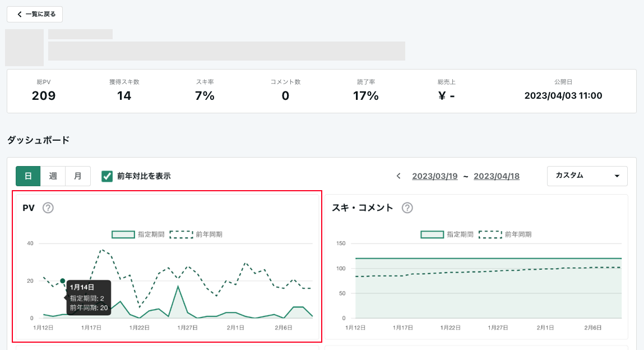Toggle 指定期間 legend in スキ・コメント chart
This screenshot has width=644, height=350.
(447, 234)
